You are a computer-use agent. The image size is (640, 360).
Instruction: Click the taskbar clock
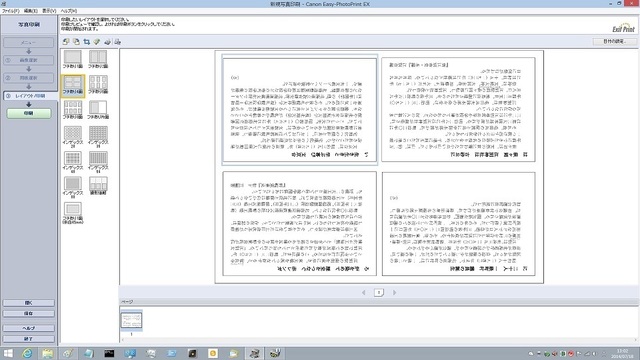(622, 353)
